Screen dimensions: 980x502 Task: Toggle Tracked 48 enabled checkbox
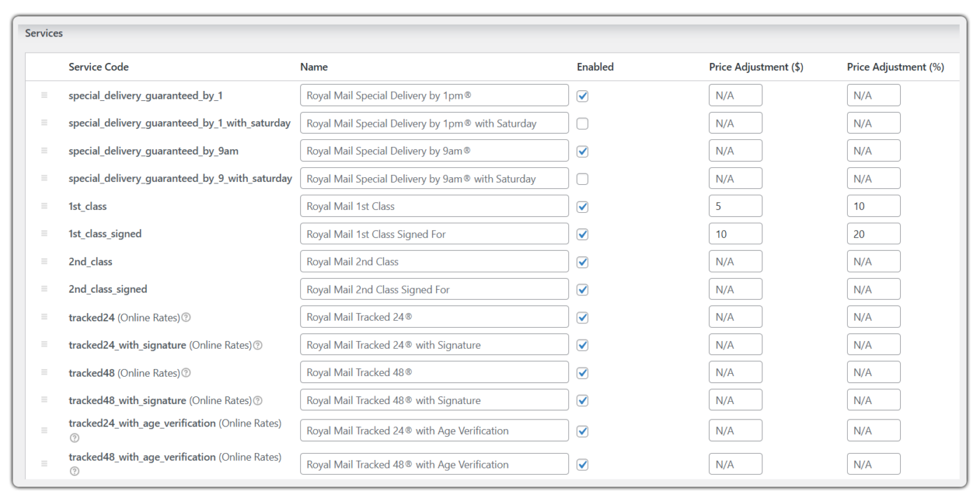[x=582, y=373]
